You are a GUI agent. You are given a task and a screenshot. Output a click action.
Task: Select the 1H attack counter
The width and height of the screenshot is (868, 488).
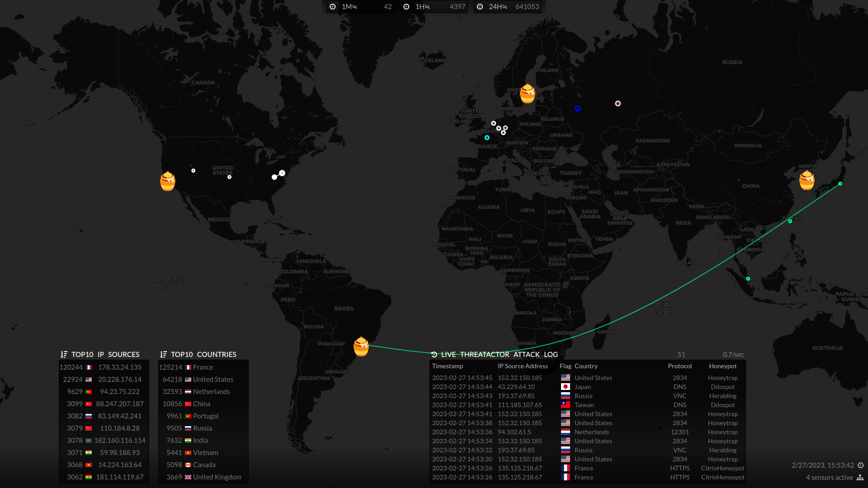(434, 7)
